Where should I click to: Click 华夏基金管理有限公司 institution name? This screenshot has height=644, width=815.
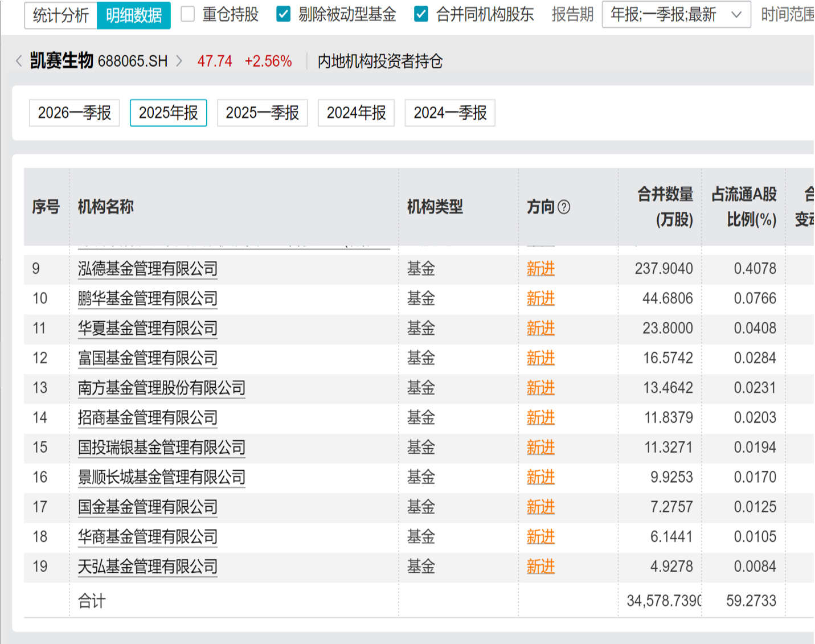click(148, 328)
